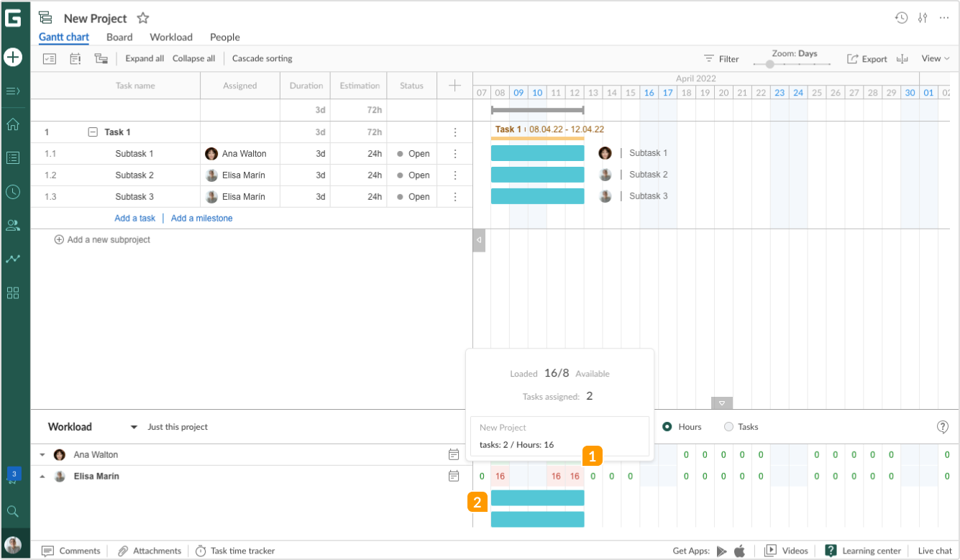Image resolution: width=960 pixels, height=560 pixels.
Task: Select the home icon in the sidebar
Action: 13,124
